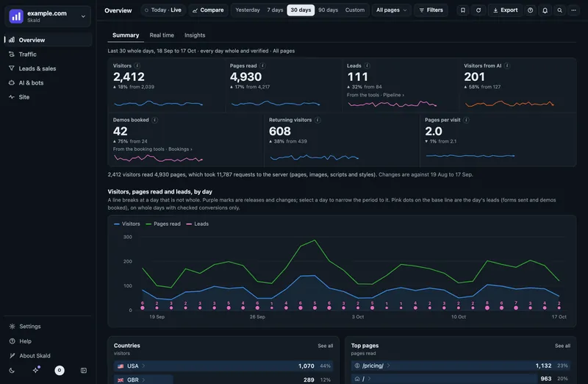Click See all in Countries panel
Viewport: 588px width, 384px height.
325,346
